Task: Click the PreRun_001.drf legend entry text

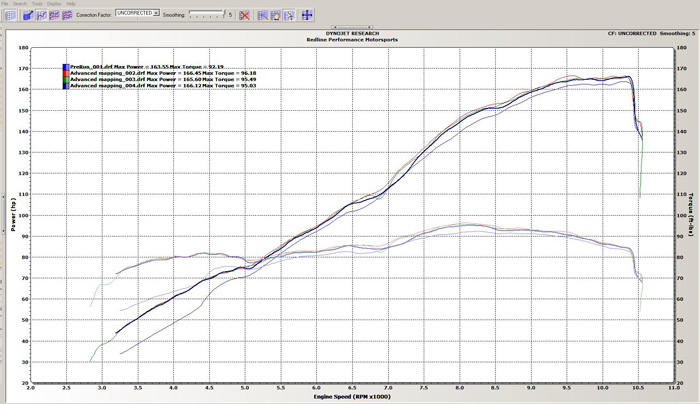Action: (147, 67)
